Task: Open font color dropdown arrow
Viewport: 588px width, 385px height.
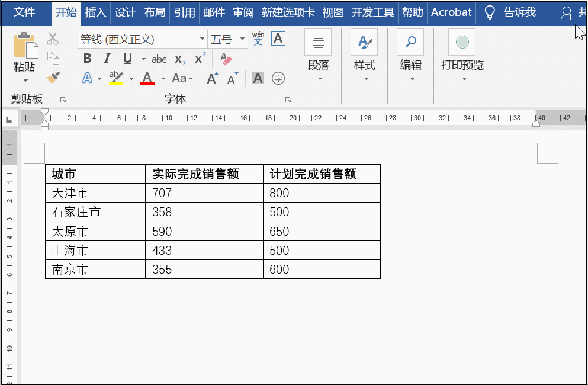Action: click(x=163, y=78)
